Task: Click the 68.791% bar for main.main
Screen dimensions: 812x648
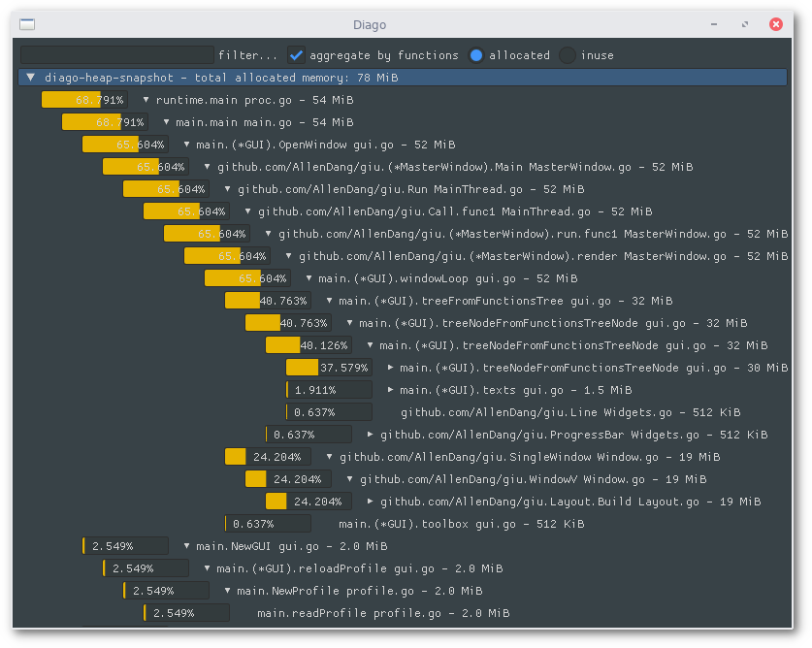Action: click(105, 121)
